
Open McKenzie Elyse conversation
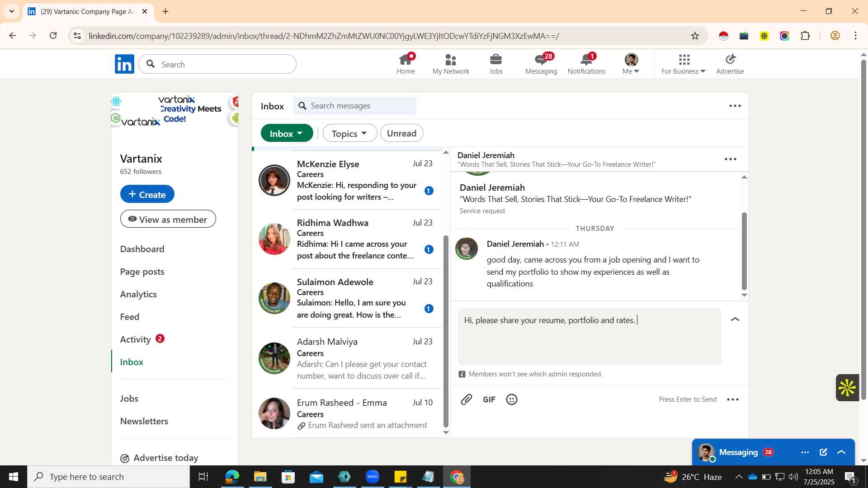click(x=347, y=180)
